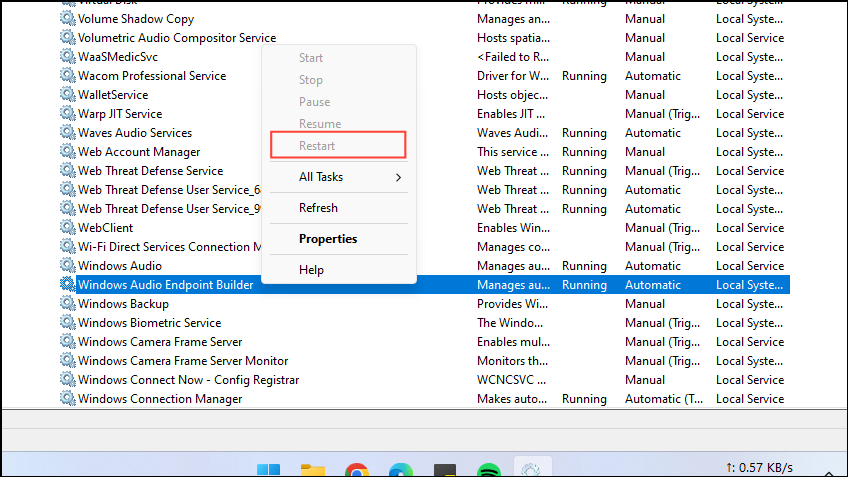Click the gear icon beside WebClient

67,228
